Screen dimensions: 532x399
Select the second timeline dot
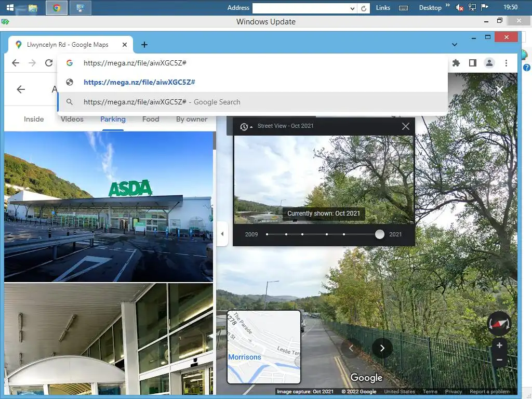pos(286,234)
